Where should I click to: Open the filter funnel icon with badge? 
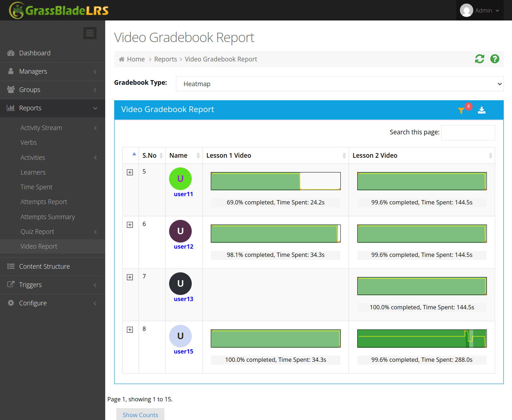pos(461,110)
